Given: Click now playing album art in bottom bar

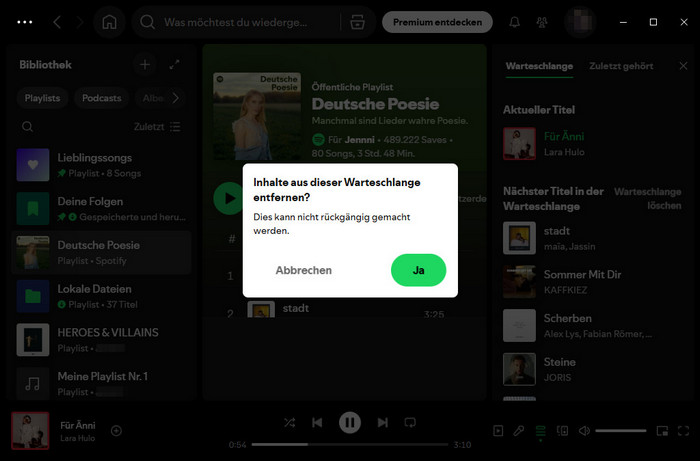Looking at the screenshot, I should [30, 431].
